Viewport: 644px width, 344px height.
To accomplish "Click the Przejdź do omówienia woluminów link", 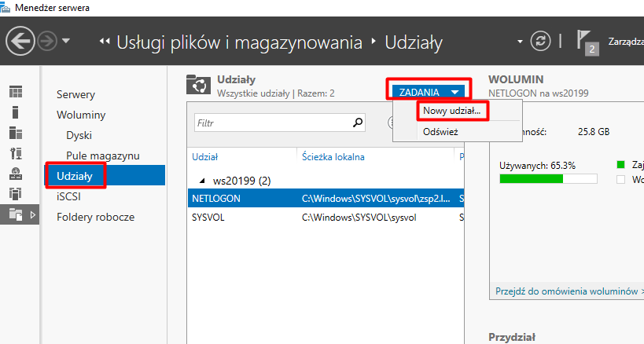I will coord(565,291).
